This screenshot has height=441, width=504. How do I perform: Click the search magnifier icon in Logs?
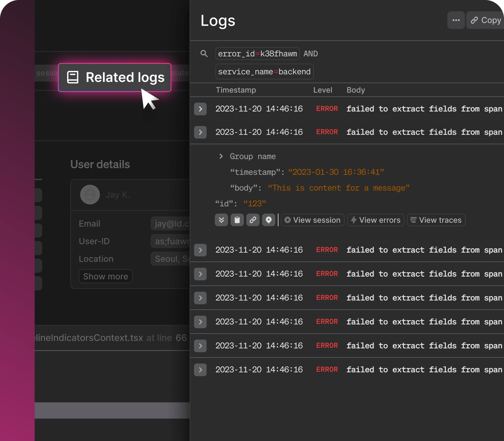(x=204, y=54)
